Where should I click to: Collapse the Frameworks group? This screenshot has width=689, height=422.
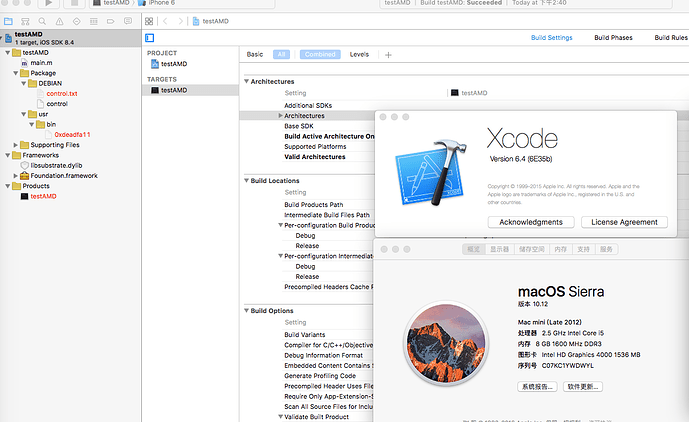7,155
